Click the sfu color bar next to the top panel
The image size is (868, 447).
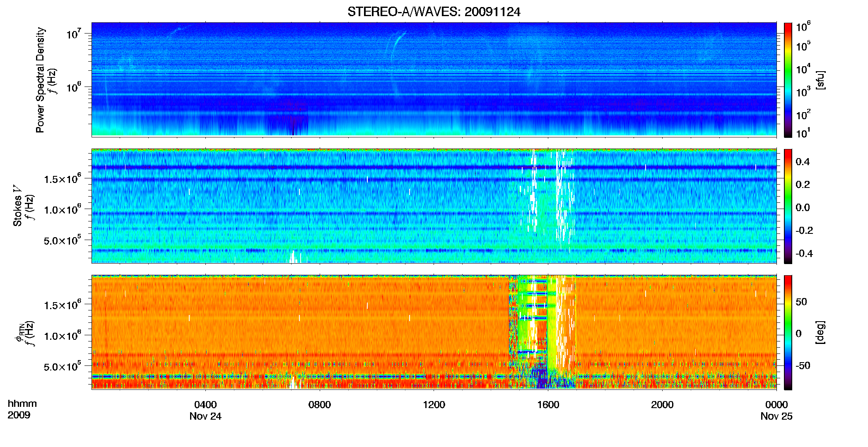click(x=788, y=80)
